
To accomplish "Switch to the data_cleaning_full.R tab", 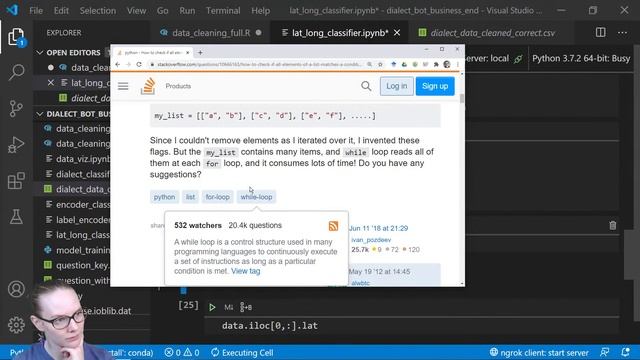I will (x=211, y=33).
